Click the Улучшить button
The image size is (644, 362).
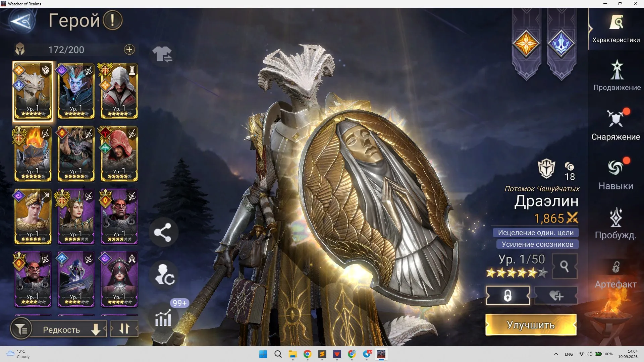click(531, 325)
